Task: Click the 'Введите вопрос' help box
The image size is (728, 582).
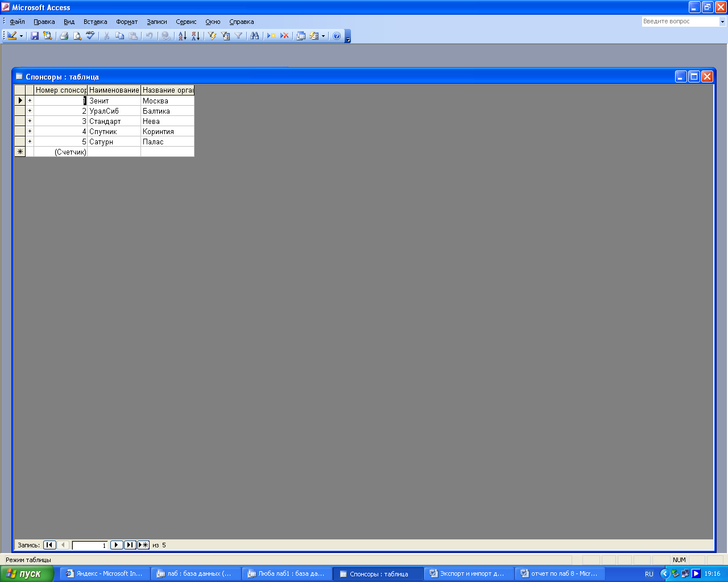Action: tap(680, 22)
